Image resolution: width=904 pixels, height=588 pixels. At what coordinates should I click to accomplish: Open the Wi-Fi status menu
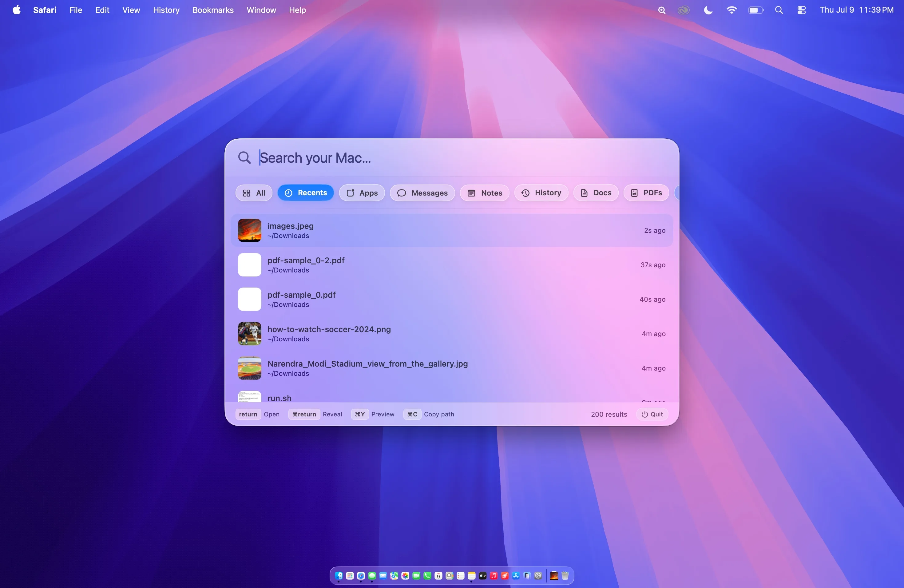point(732,10)
